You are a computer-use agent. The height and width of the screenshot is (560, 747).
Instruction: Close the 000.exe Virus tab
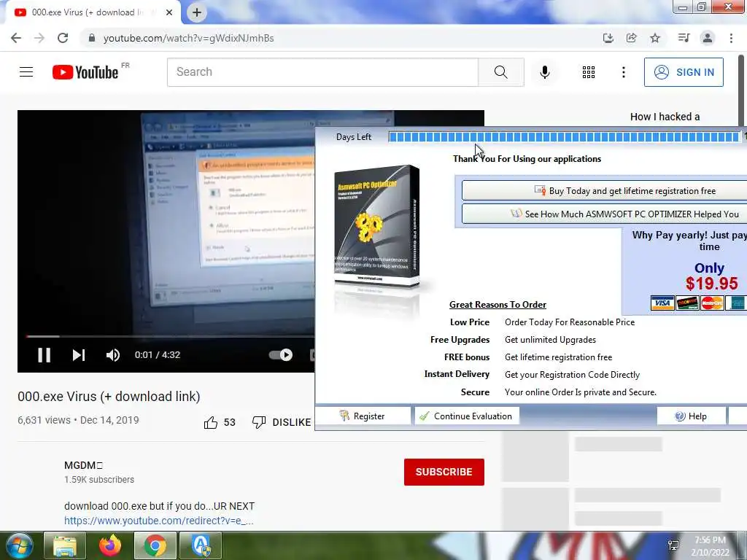tap(169, 13)
